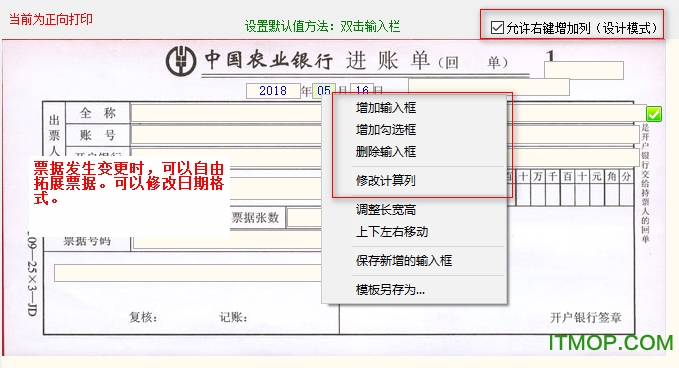Screen dimensions: 679x368
Task: Click the 全称 input field of 出票人
Action: pyautogui.click(x=226, y=113)
